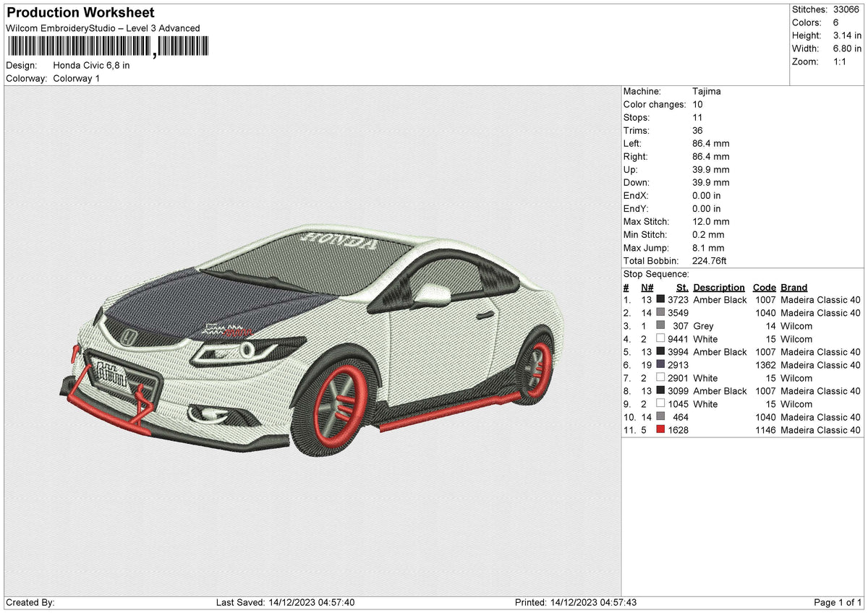Click the 'Page 1 of 1' footer text
This screenshot has width=868, height=613.
838,603
